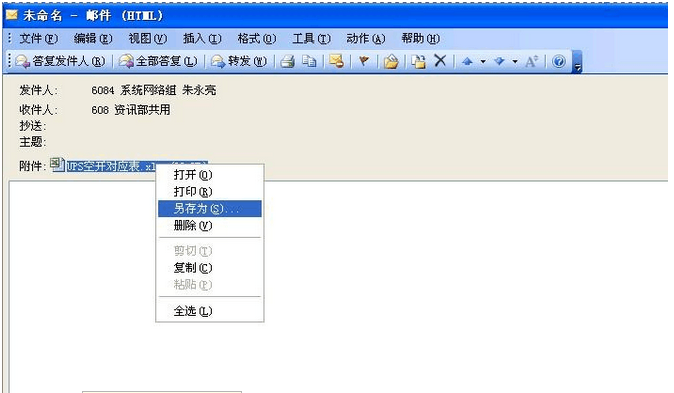Click the 答复发件人 button

click(61, 61)
